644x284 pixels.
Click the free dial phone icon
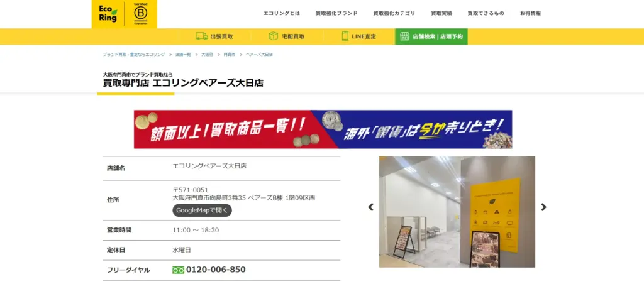(178, 270)
